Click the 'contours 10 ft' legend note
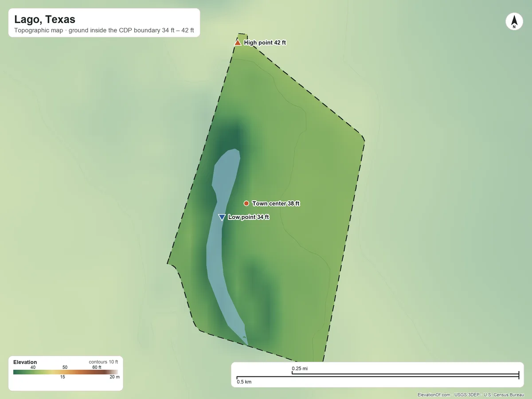This screenshot has width=532, height=399. [103, 362]
